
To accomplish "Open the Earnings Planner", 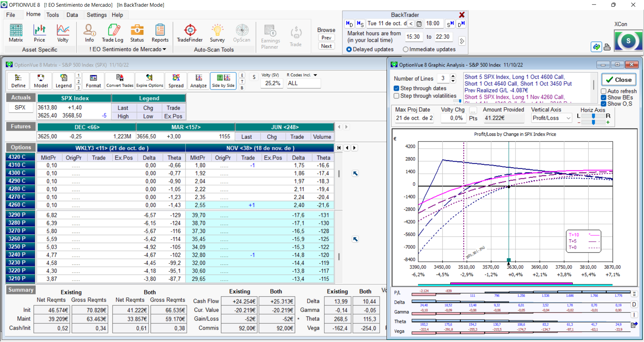I will pyautogui.click(x=270, y=37).
